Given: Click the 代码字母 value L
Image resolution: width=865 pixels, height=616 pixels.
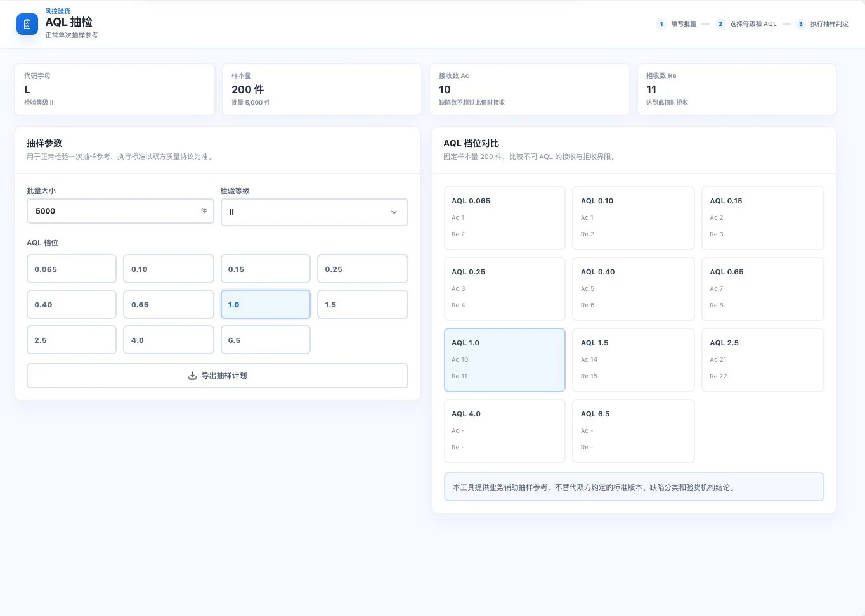Looking at the screenshot, I should click(x=27, y=89).
